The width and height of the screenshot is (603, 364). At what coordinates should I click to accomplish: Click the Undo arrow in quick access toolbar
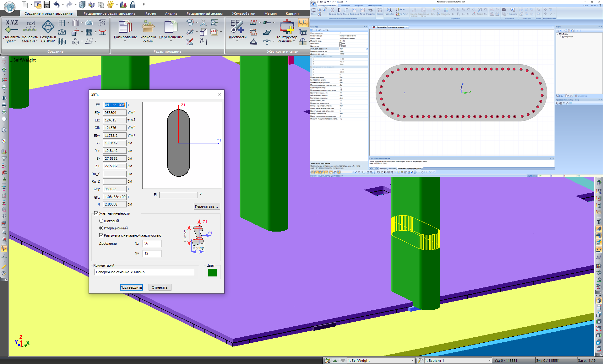57,4
